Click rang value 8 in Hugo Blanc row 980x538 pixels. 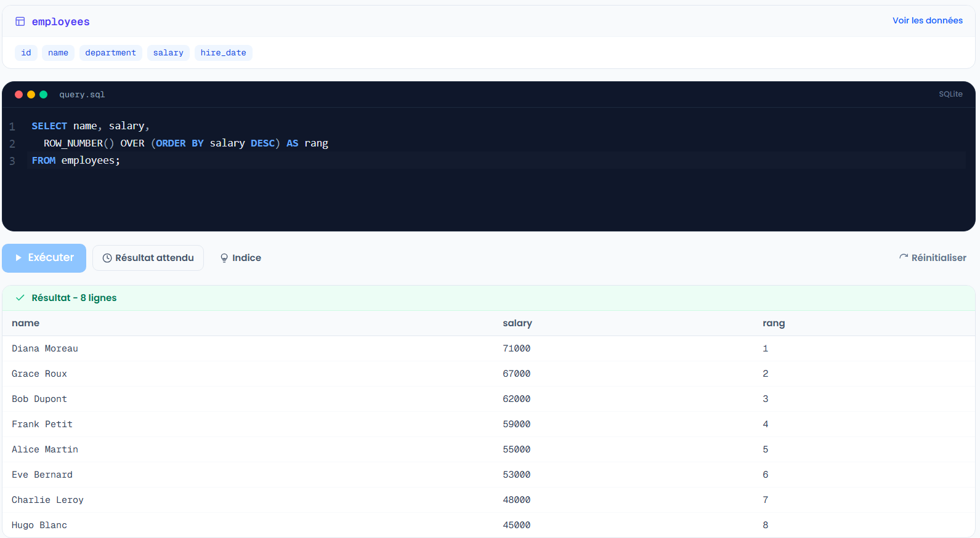click(765, 525)
